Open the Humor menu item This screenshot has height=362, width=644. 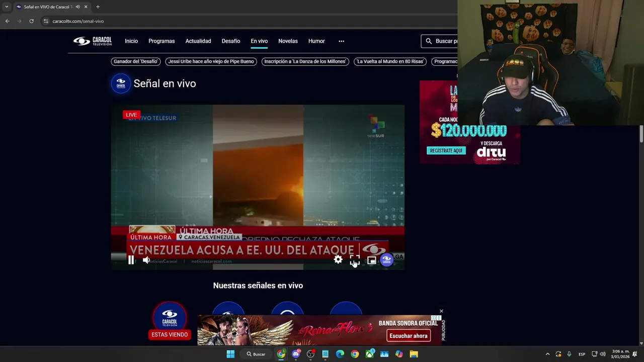pyautogui.click(x=316, y=41)
